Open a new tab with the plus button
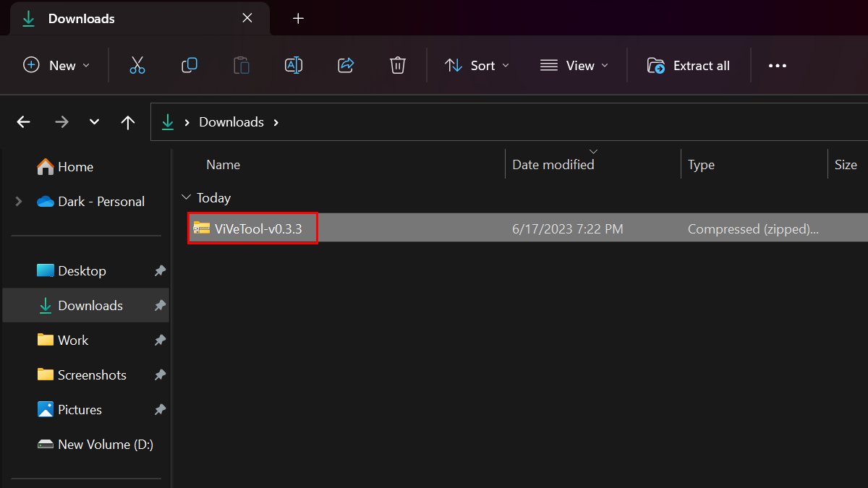 click(297, 18)
